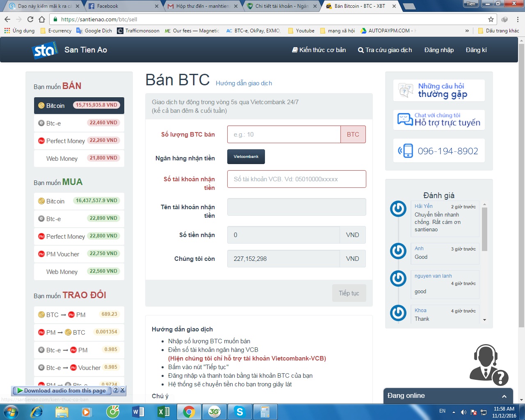Click the Số tài khoản VCB input field

297,179
